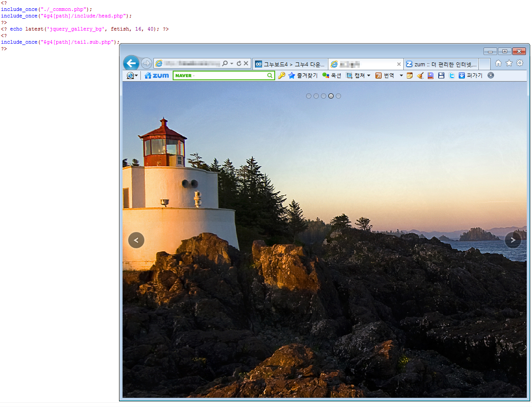Image resolution: width=532 pixels, height=407 pixels.
Task: Go to next slide with right arrow
Action: tap(513, 240)
